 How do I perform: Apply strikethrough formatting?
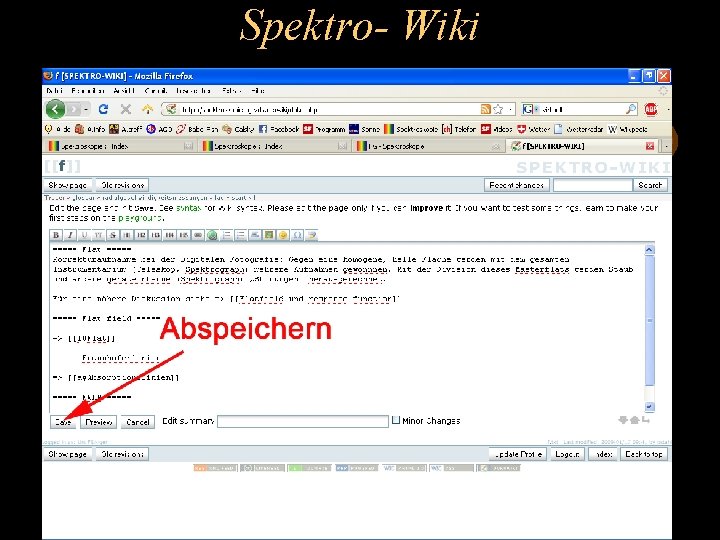point(112,235)
